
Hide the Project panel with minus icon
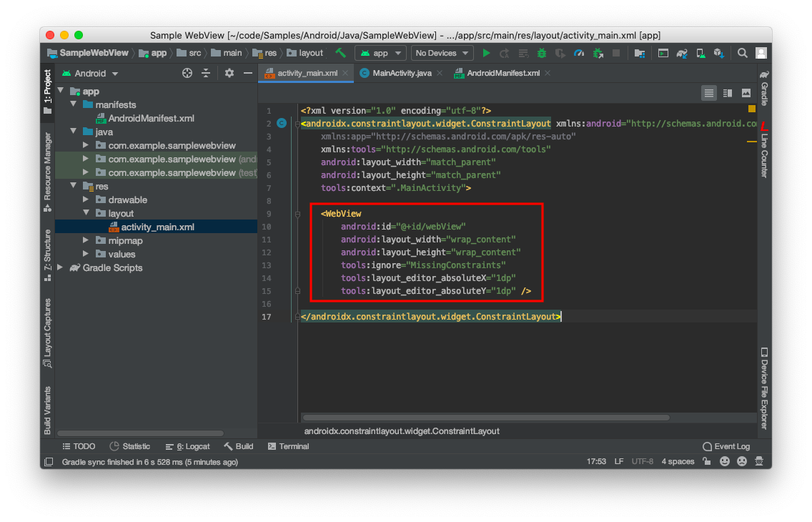(x=248, y=73)
